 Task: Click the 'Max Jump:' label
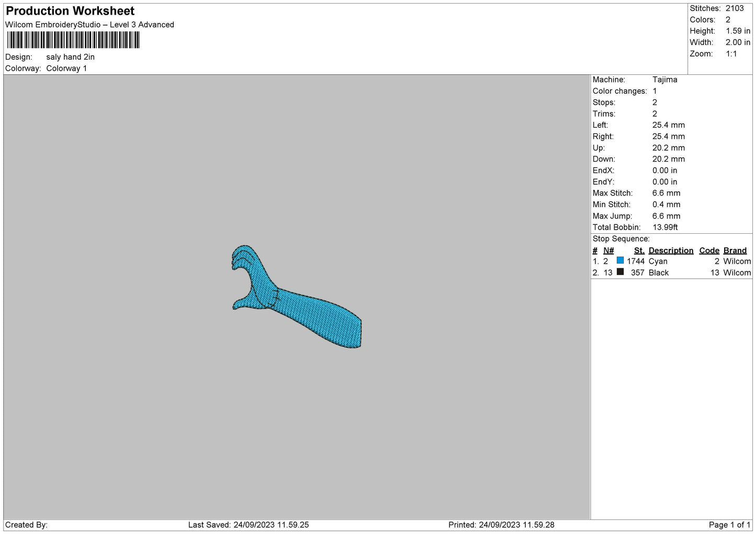[x=612, y=216]
